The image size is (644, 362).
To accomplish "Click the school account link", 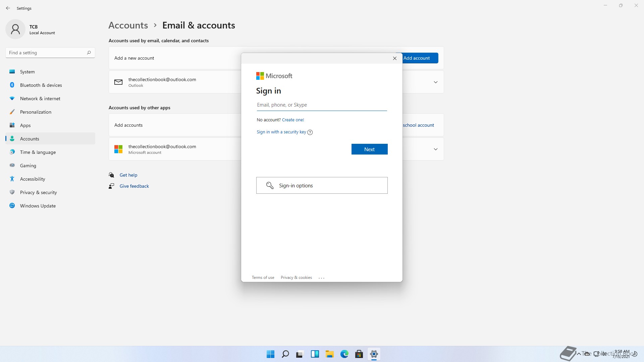I will [418, 125].
